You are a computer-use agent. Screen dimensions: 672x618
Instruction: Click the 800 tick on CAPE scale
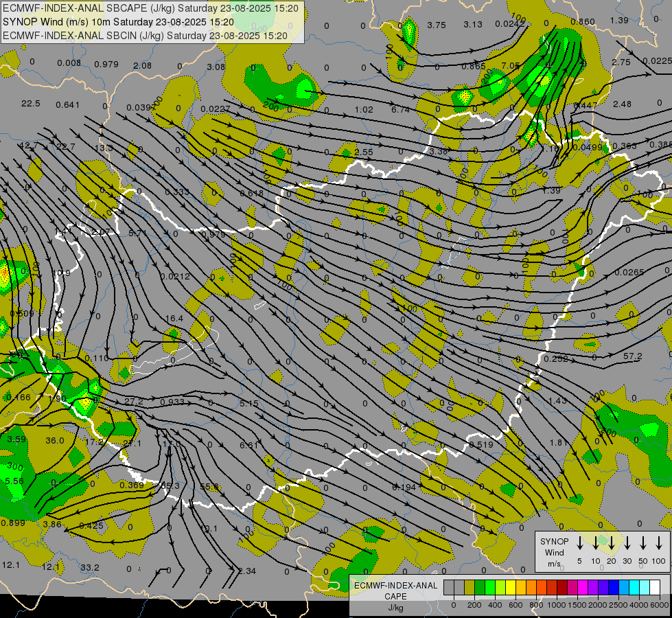pyautogui.click(x=536, y=605)
